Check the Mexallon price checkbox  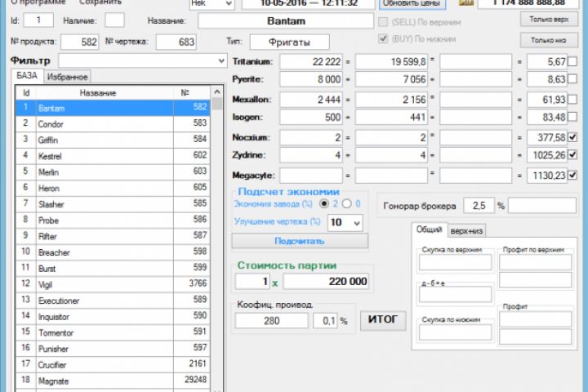click(x=572, y=100)
